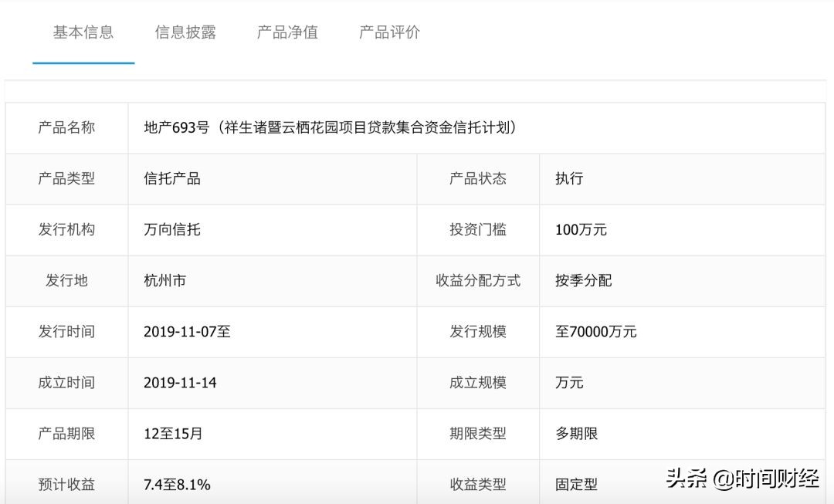Image resolution: width=834 pixels, height=504 pixels.
Task: Click the 执行 product status value
Action: [x=568, y=178]
